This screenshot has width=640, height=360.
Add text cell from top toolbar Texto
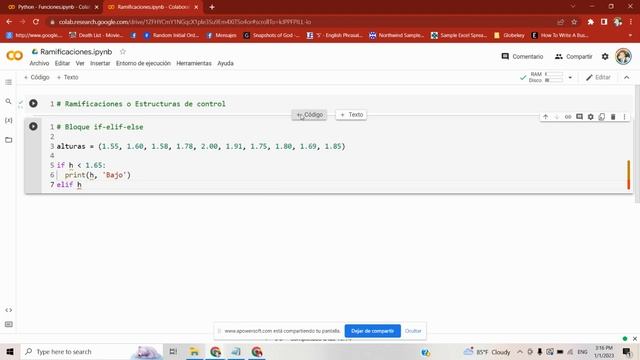point(67,77)
